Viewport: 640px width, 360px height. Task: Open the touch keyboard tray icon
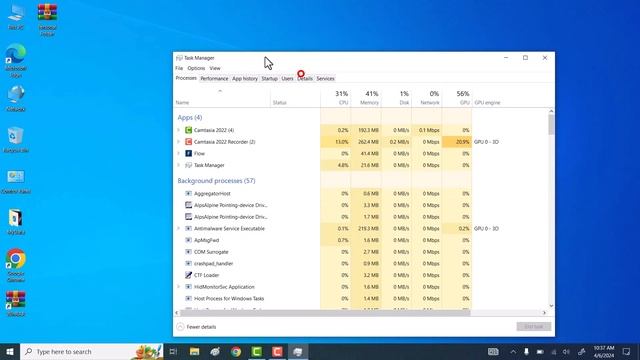[493, 351]
